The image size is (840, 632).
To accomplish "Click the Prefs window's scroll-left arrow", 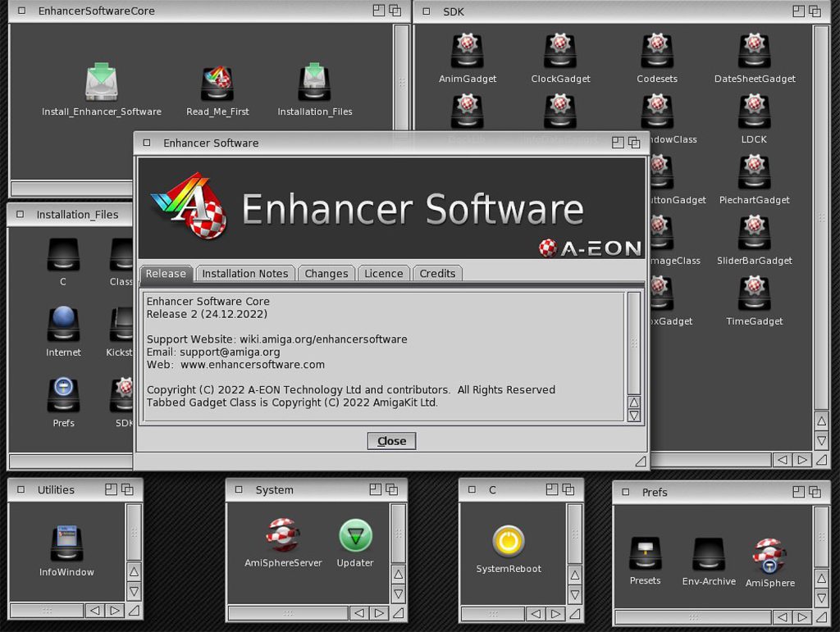I will point(782,617).
